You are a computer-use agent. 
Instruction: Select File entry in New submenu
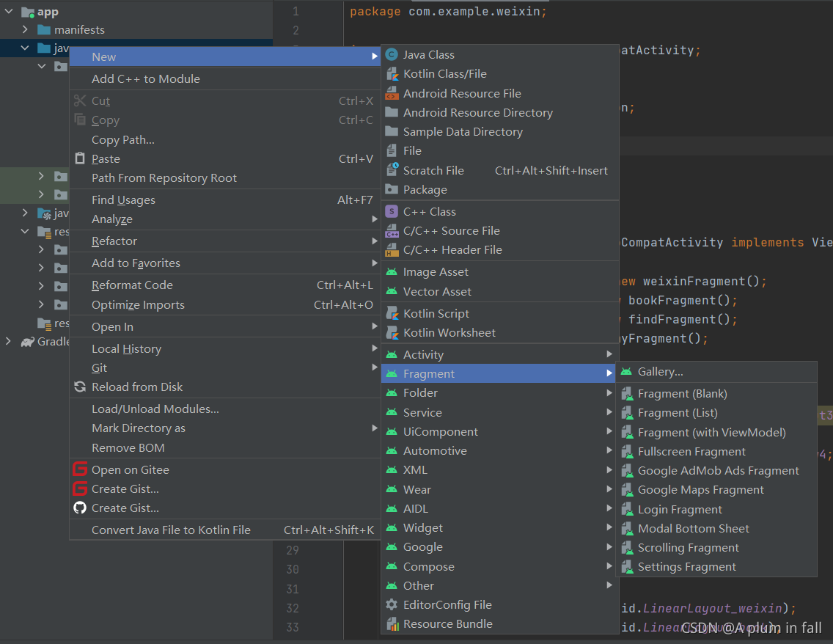[x=500, y=151]
